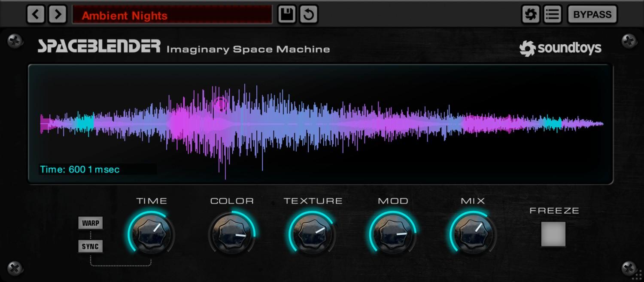Revert preset with the reset arrow icon

308,14
